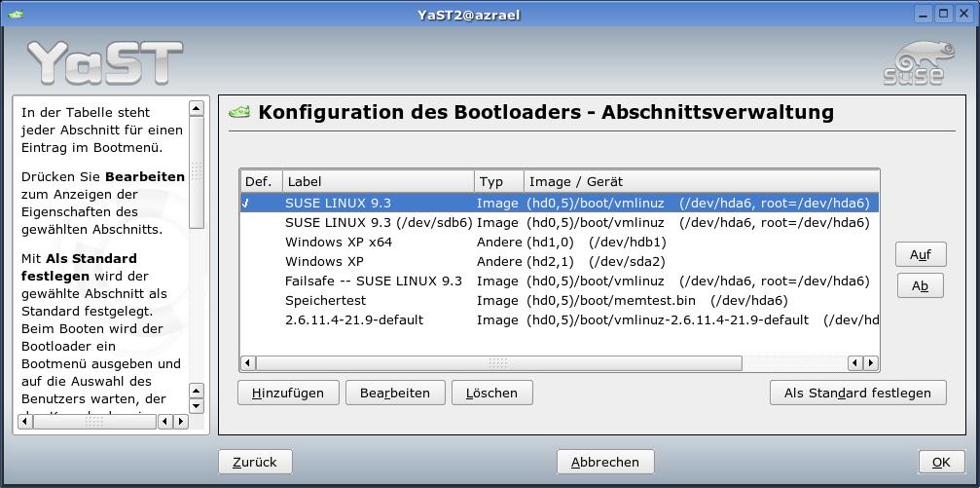Move entry down with Ab button
This screenshot has height=488, width=980.
(x=920, y=286)
